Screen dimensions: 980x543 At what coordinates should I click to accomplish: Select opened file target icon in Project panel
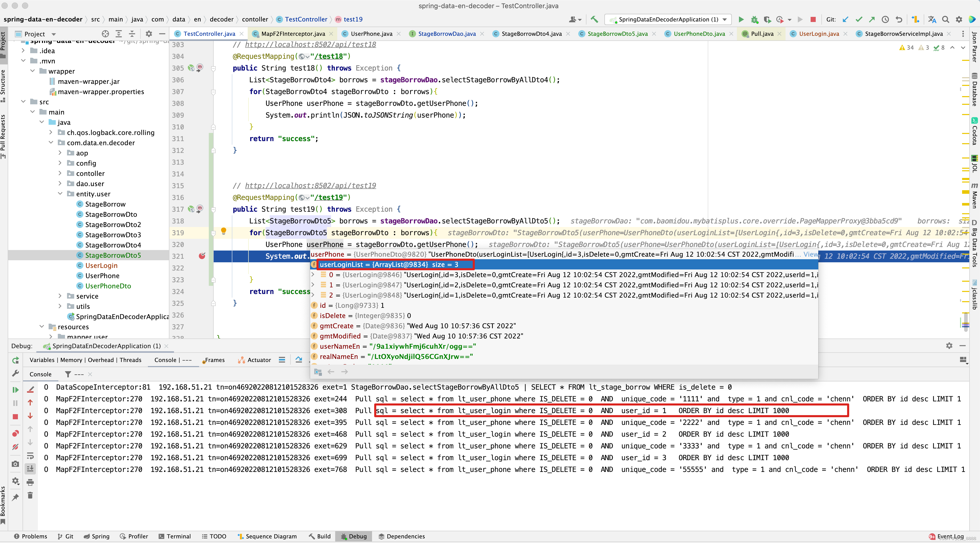[x=105, y=33]
